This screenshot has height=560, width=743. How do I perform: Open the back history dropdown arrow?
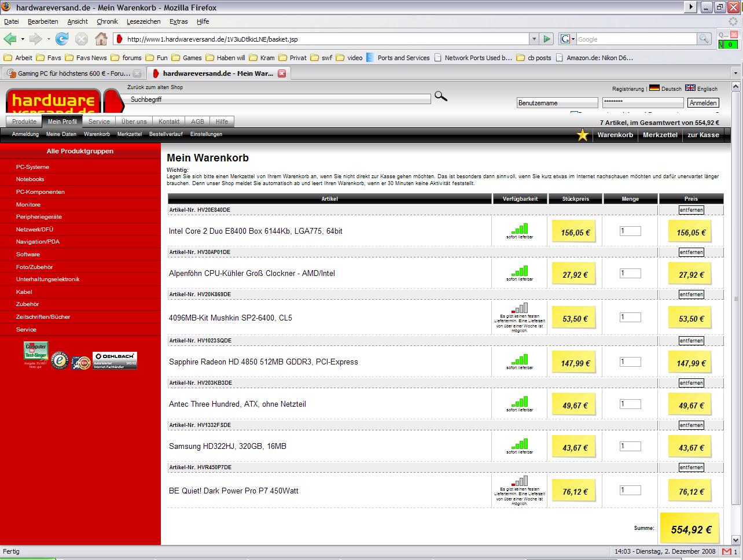coord(23,39)
